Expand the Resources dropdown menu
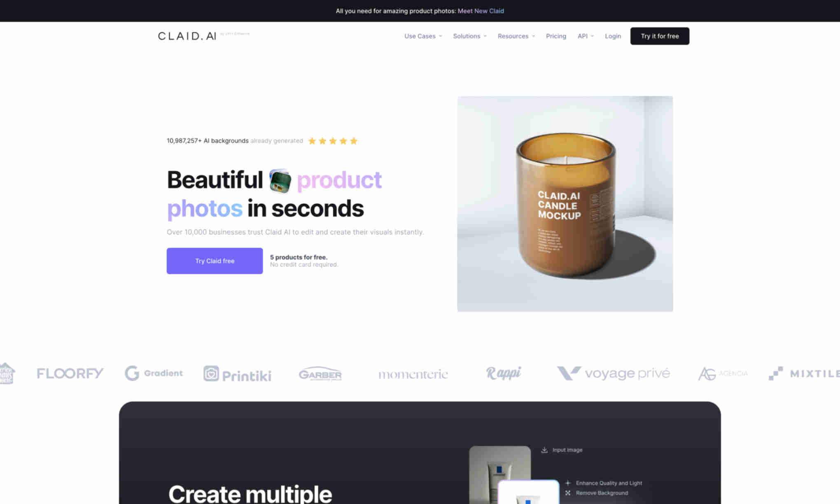The image size is (840, 504). click(x=515, y=36)
